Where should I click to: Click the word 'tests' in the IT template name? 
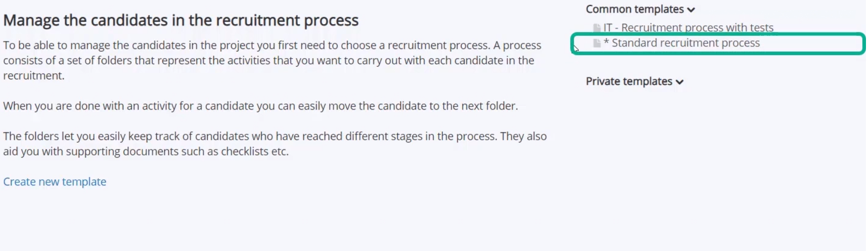[x=761, y=28]
